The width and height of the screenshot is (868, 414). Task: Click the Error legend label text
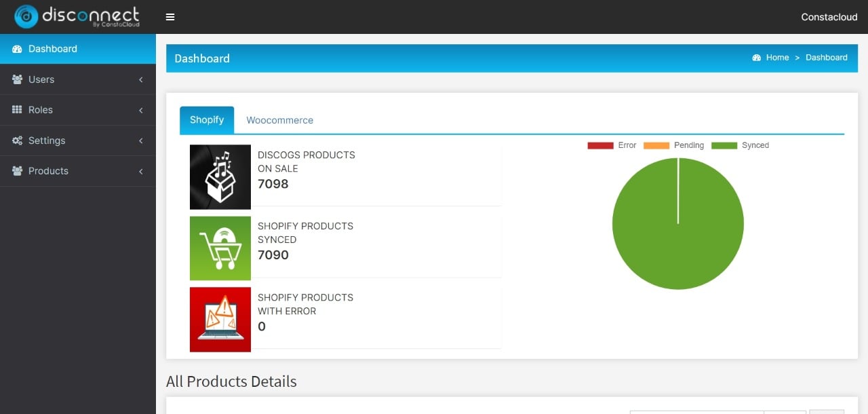(x=627, y=145)
